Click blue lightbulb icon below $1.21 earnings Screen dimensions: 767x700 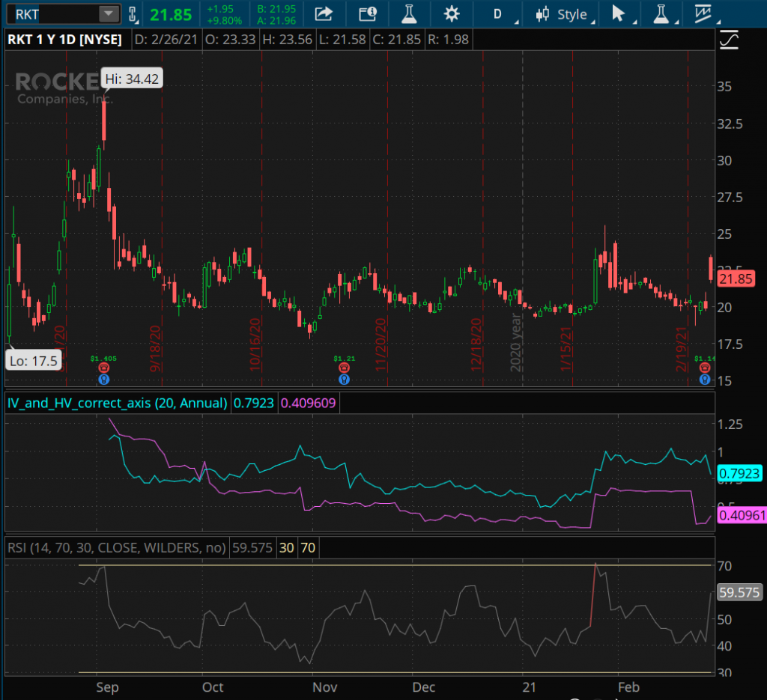point(345,380)
